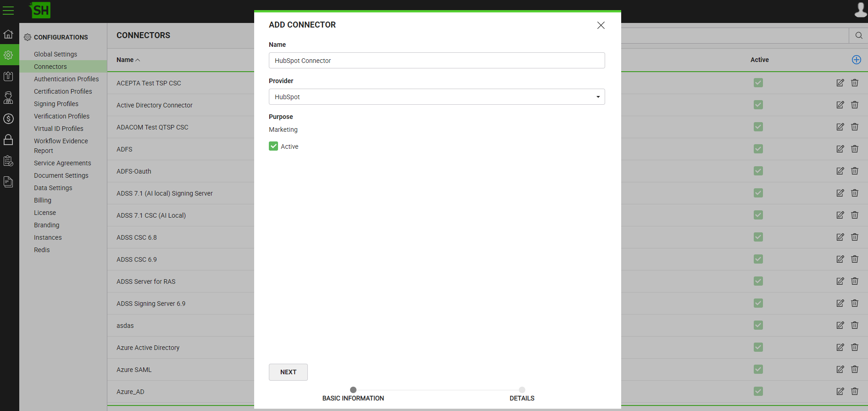Click the ADSS Signing Server 6.9 name
Image resolution: width=868 pixels, height=411 pixels.
click(x=151, y=304)
